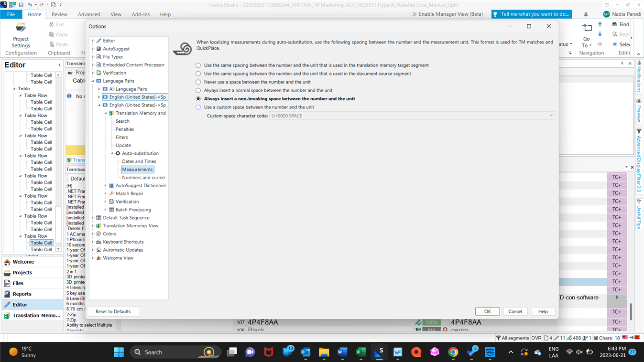The image size is (644, 362).
Task: Open the File ribbon tab
Action: click(x=11, y=14)
